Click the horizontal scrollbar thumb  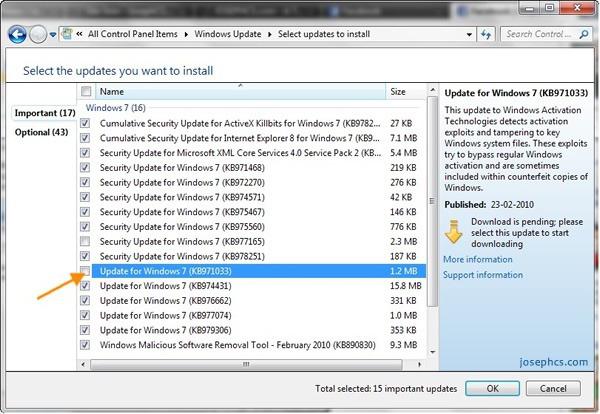click(x=246, y=365)
